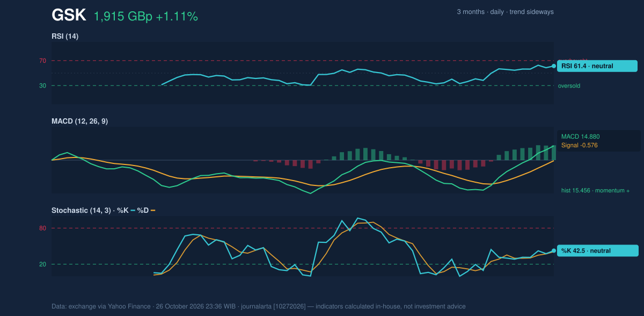Screen dimensions: 644x316
Task: Click the RSI (14) panel heading
Action: point(65,37)
